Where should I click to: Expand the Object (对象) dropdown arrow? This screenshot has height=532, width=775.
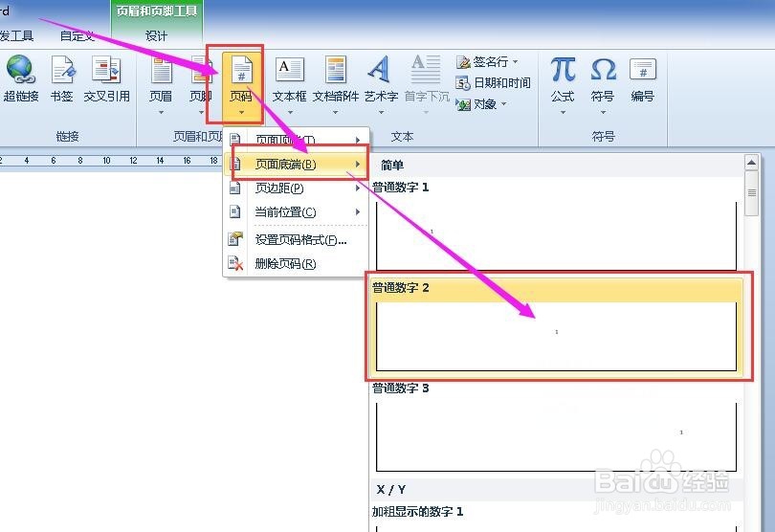[x=503, y=104]
